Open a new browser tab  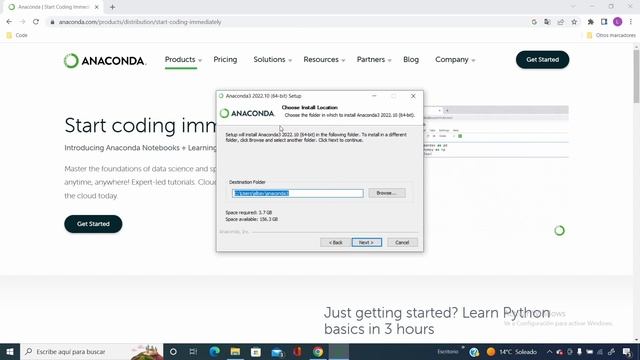pyautogui.click(x=112, y=7)
